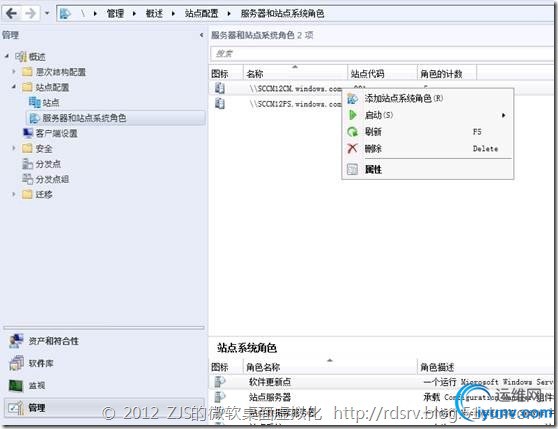Click the properties sheet icon in menu
558x429 pixels.
coord(352,169)
